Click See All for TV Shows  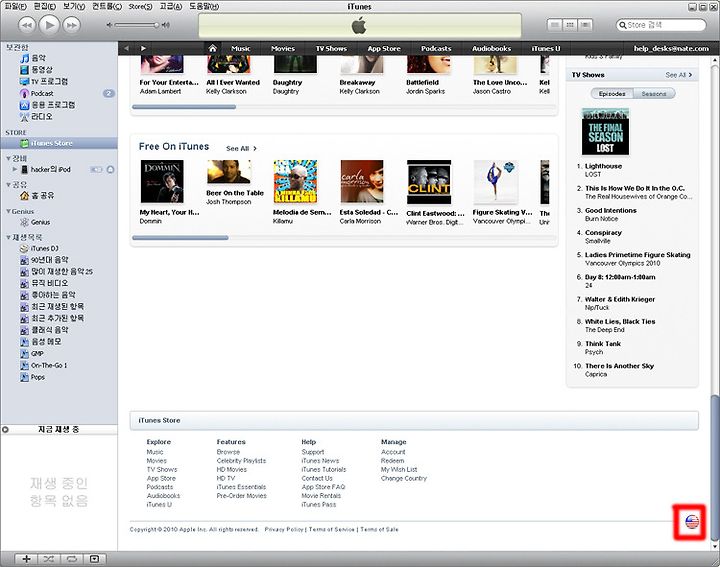[679, 75]
